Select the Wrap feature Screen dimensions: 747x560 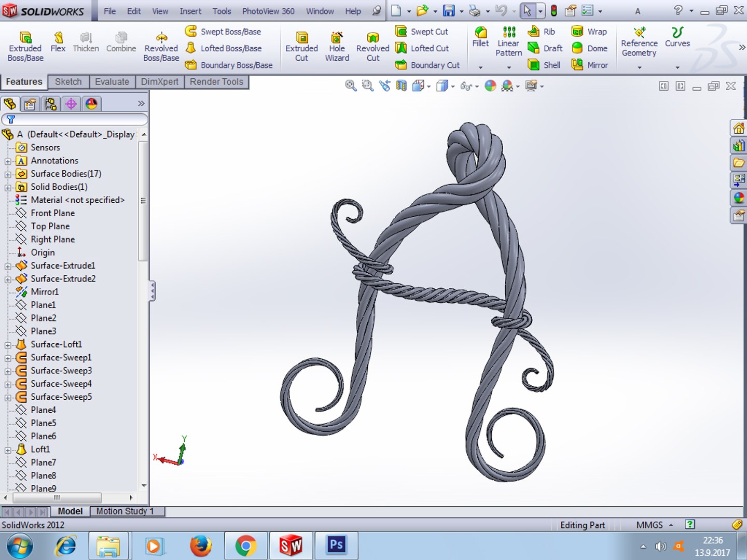pos(589,32)
